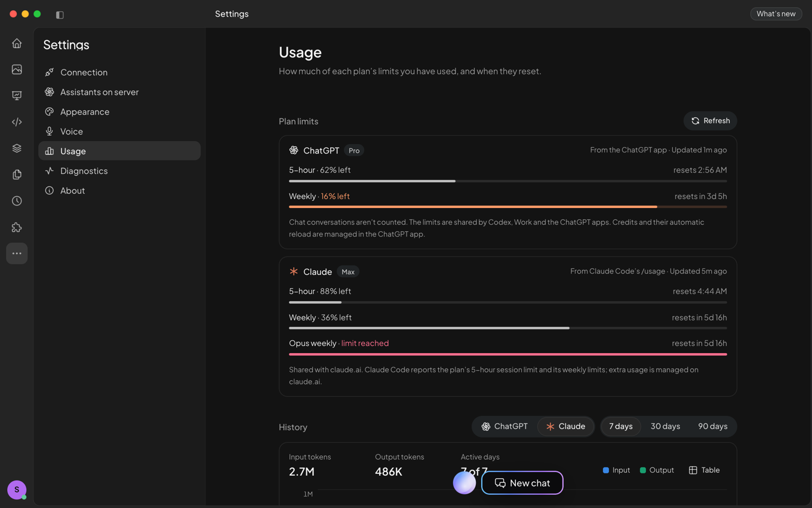Open Assistants on server settings

click(119, 92)
